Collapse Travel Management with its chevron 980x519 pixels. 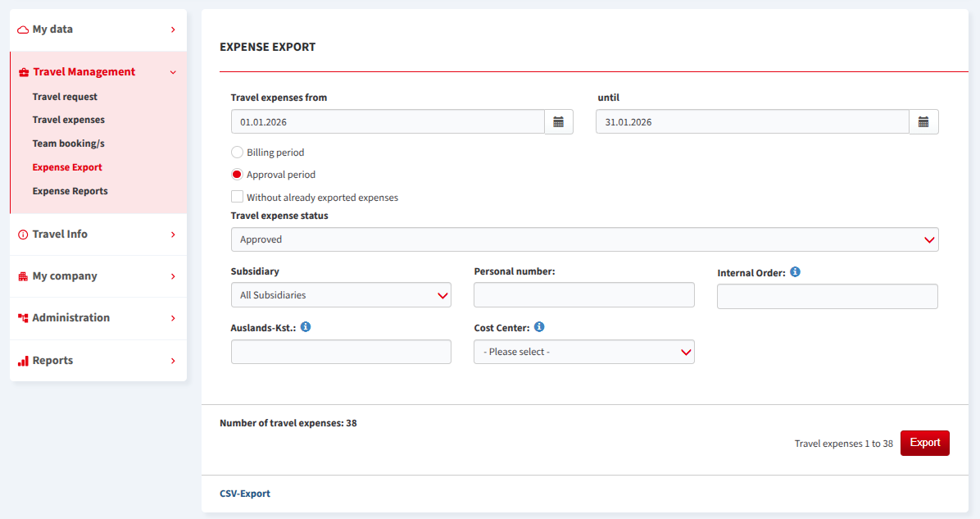[x=173, y=72]
